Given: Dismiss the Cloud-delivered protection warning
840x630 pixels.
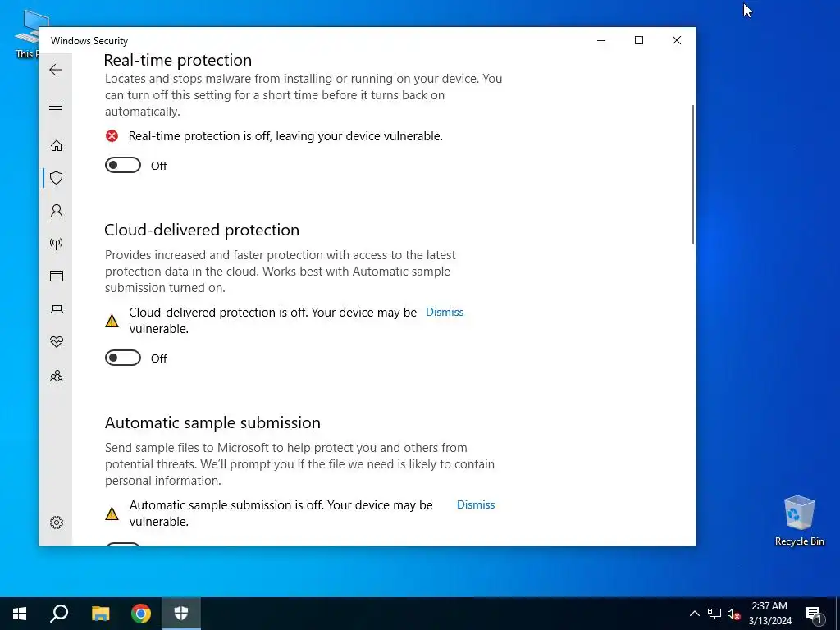Looking at the screenshot, I should tap(445, 312).
